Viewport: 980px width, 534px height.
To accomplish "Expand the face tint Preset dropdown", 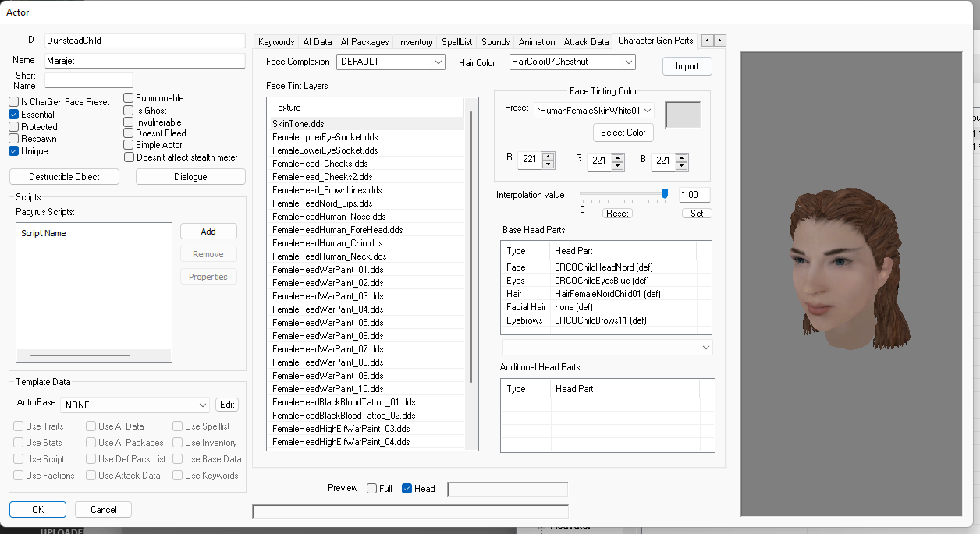I will (594, 111).
